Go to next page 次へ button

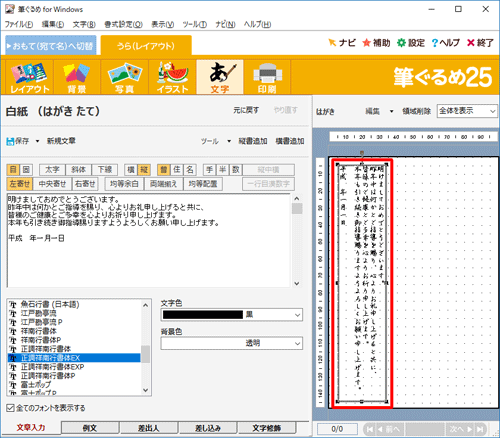click(x=460, y=429)
